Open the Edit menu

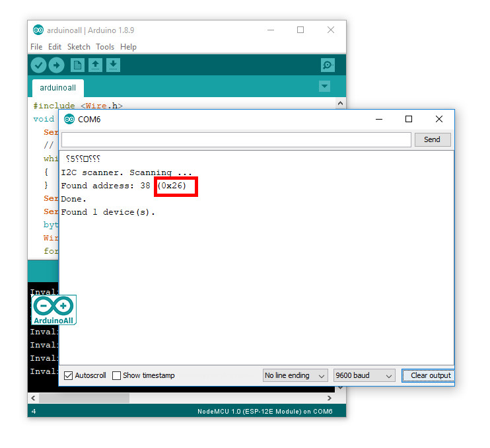pyautogui.click(x=55, y=47)
